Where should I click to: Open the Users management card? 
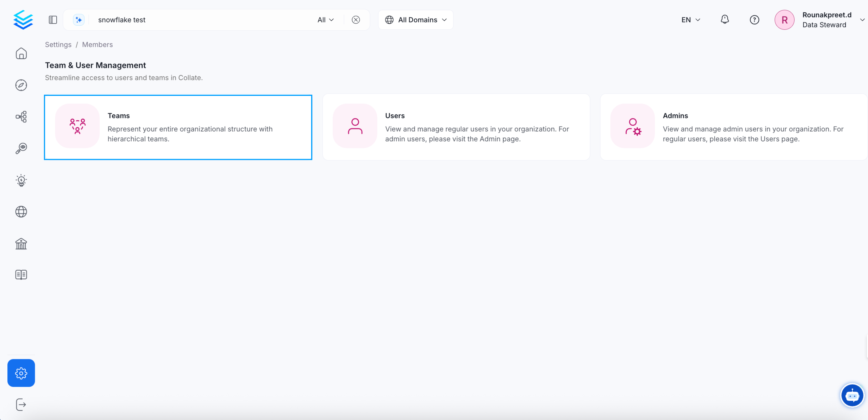point(456,127)
